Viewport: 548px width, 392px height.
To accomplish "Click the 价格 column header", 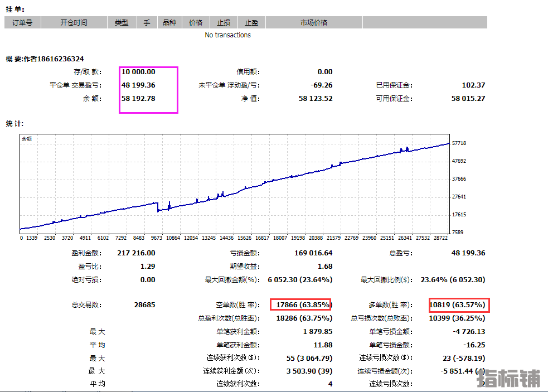I will (196, 23).
